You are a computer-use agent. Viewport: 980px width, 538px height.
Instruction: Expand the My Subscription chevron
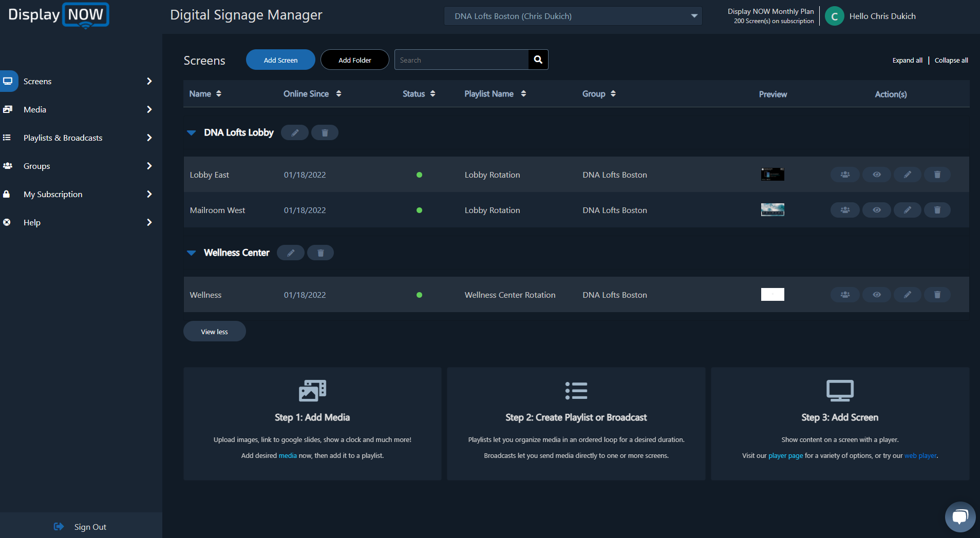(149, 194)
